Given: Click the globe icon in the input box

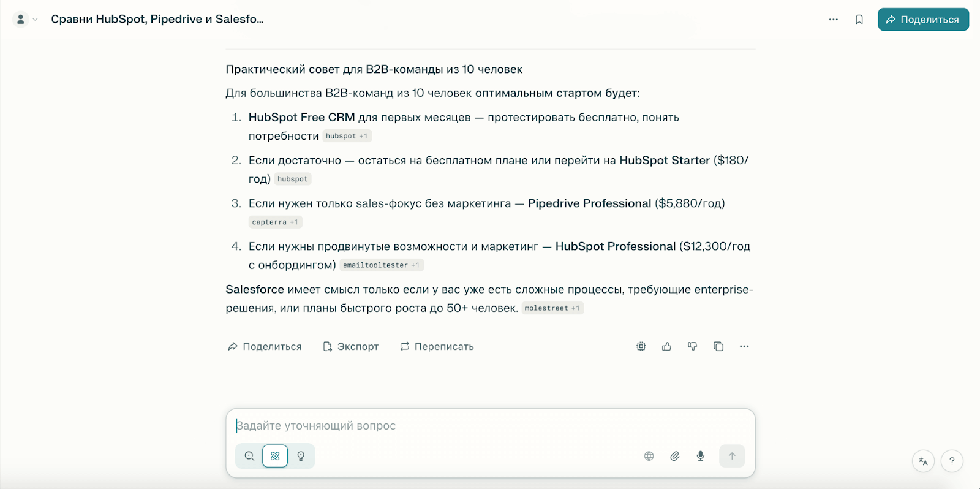Looking at the screenshot, I should [649, 456].
